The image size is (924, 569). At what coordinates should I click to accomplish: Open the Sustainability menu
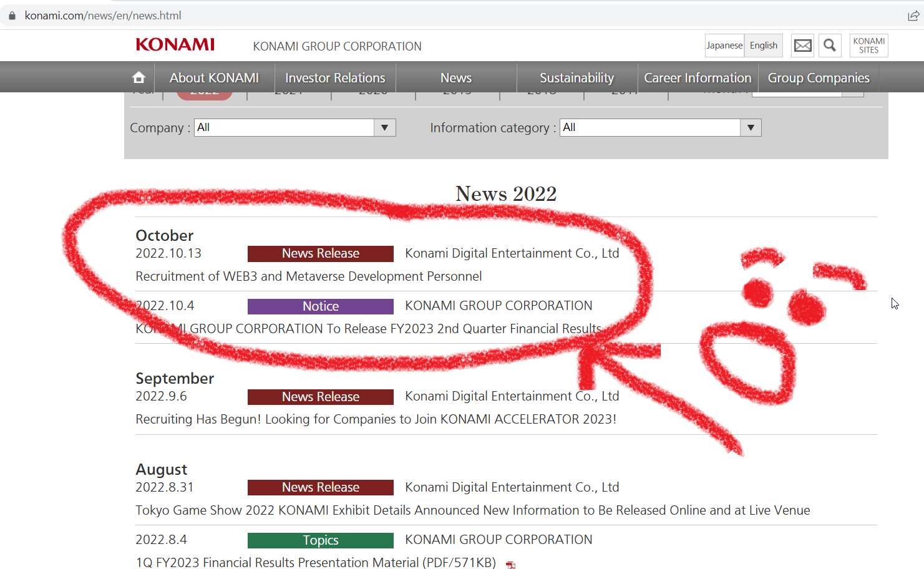pos(577,77)
